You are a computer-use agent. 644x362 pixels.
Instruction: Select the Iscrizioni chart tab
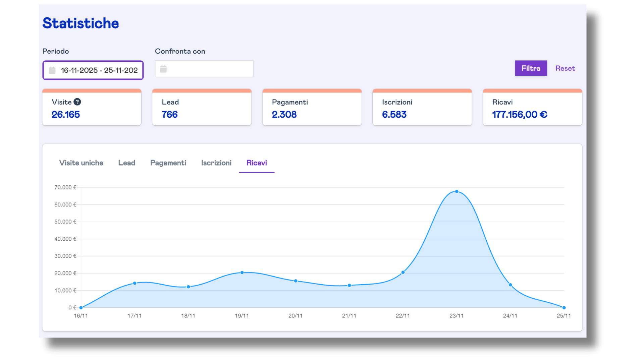pos(216,163)
